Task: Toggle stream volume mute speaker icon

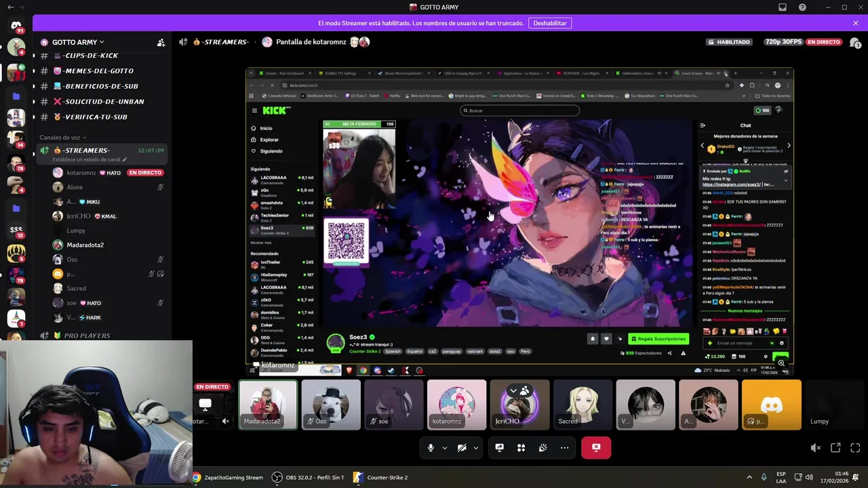Action: pyautogui.click(x=816, y=447)
